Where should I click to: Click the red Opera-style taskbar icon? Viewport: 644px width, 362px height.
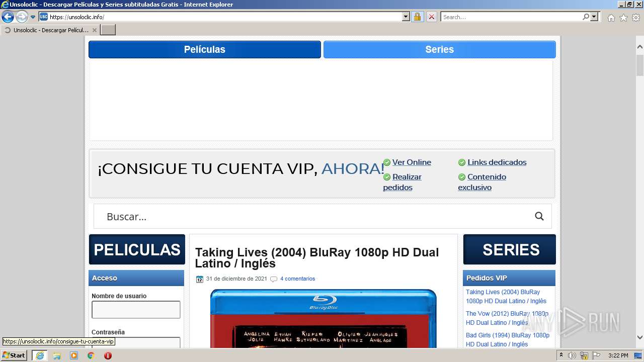[108, 355]
